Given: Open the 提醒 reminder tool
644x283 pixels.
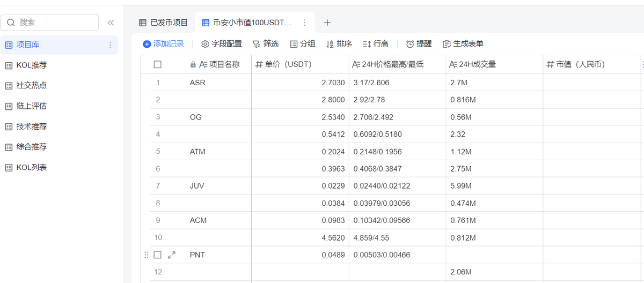Looking at the screenshot, I should 419,44.
